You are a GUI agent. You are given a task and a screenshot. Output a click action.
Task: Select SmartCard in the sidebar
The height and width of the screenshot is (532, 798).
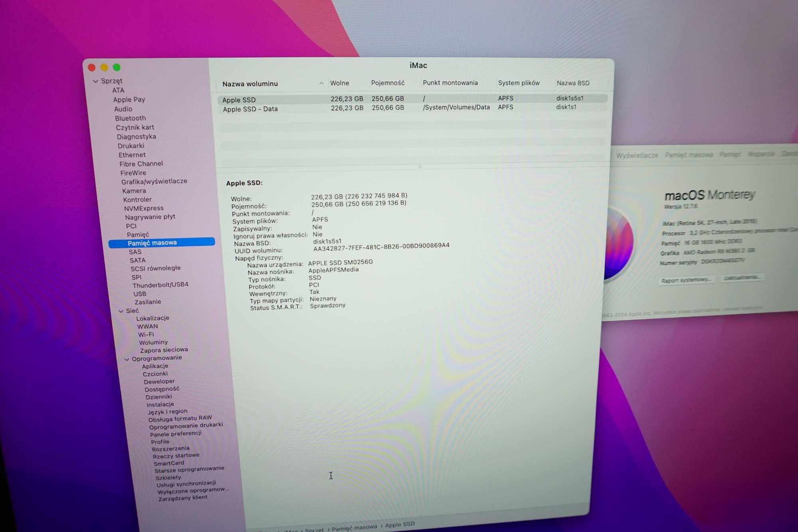[x=169, y=463]
